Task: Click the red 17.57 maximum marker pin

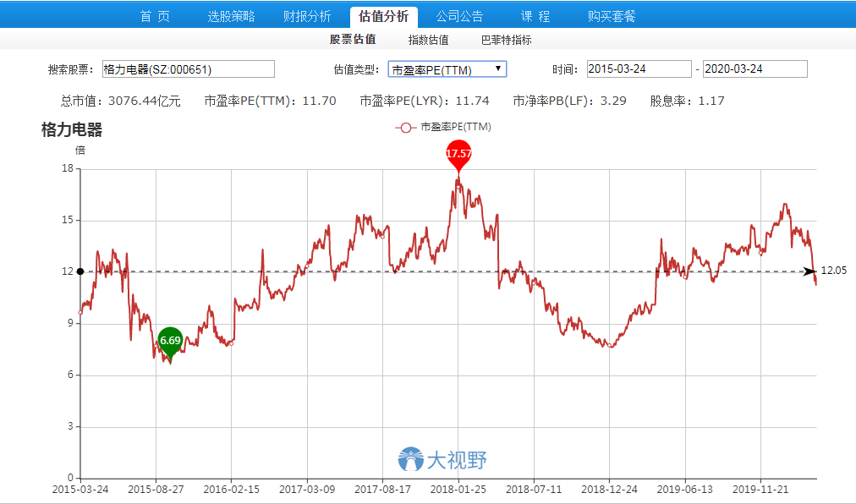Action: (458, 155)
